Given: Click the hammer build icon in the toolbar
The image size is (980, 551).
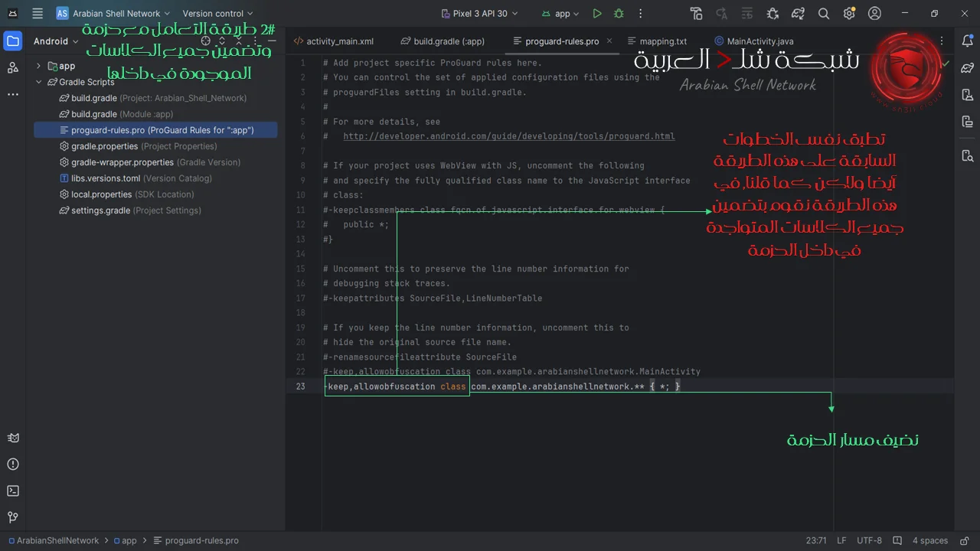Looking at the screenshot, I should click(696, 13).
